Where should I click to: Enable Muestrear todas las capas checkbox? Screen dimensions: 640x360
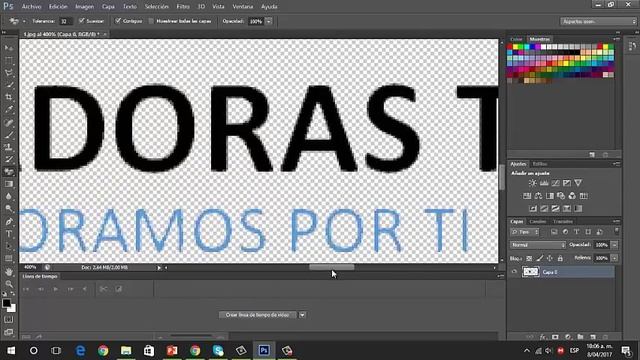tap(151, 21)
